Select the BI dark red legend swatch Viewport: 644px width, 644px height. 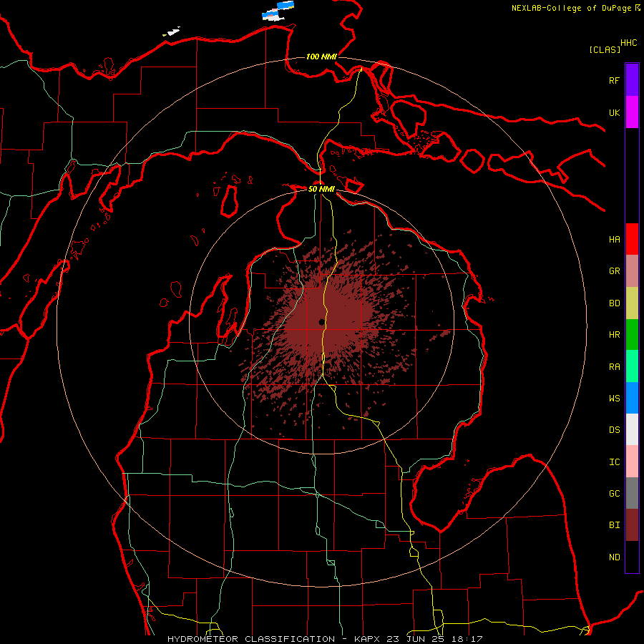[632, 525]
